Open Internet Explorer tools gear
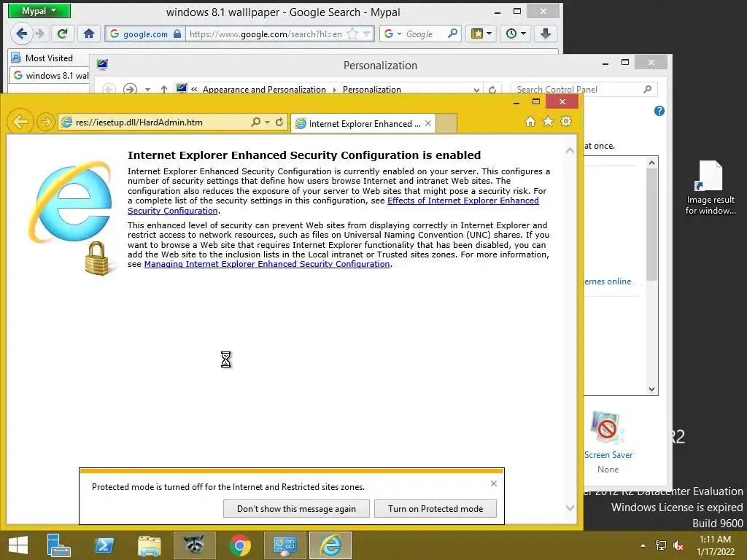 coord(566,122)
